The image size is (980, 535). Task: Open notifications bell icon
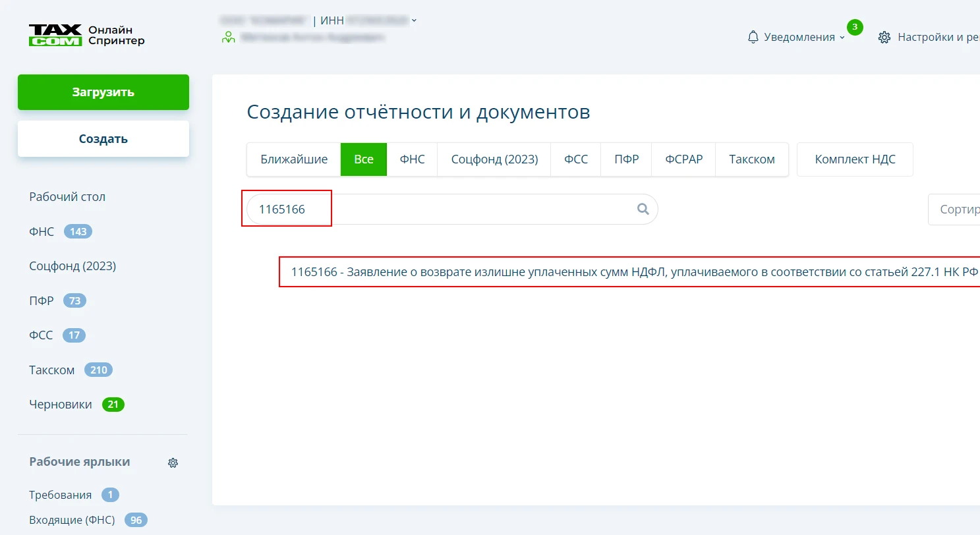click(753, 38)
